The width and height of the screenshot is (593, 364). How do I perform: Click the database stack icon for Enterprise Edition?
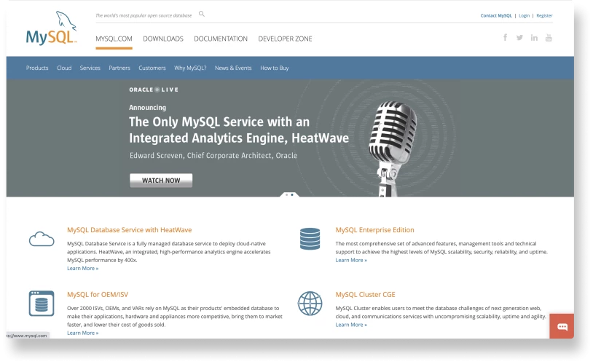tap(310, 239)
